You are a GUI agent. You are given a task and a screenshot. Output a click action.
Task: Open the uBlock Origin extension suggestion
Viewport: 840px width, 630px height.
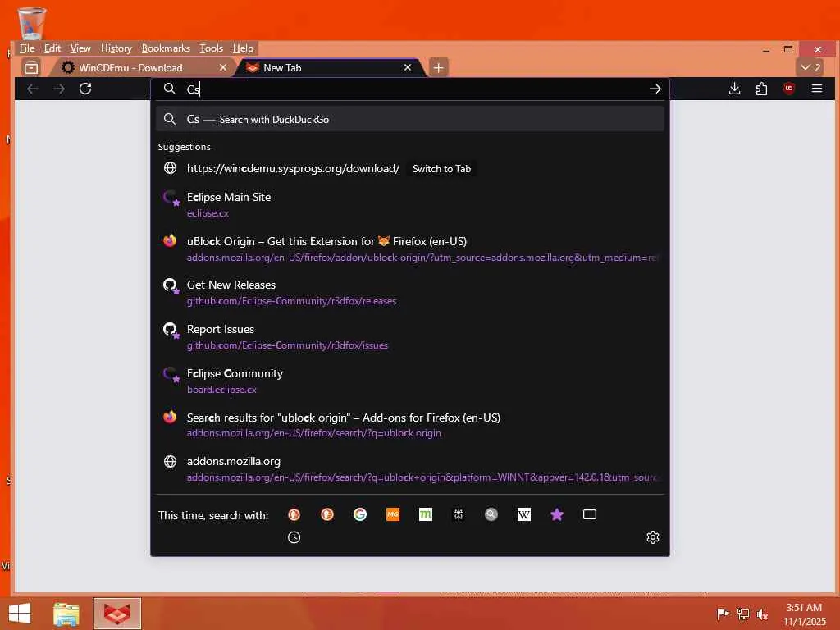pyautogui.click(x=410, y=249)
